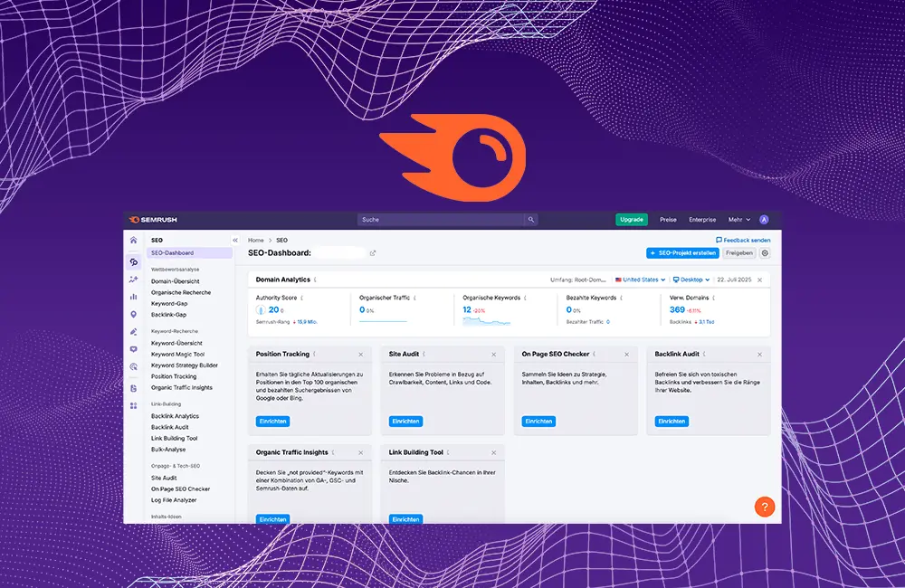
Task: Open the bar-chart icon in left rail
Action: click(x=133, y=297)
